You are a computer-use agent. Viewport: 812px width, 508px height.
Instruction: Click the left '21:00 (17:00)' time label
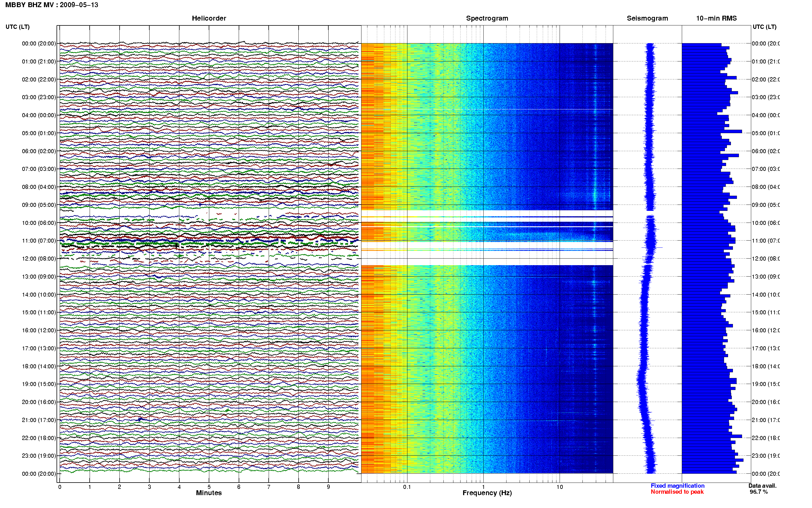pyautogui.click(x=39, y=420)
